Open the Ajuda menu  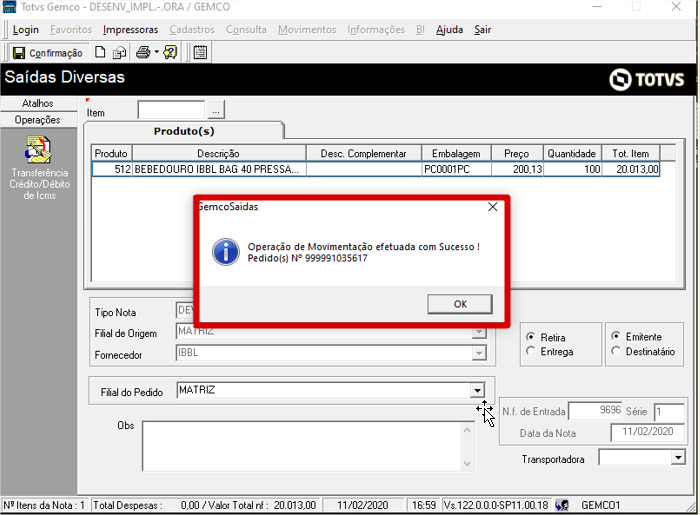click(449, 30)
